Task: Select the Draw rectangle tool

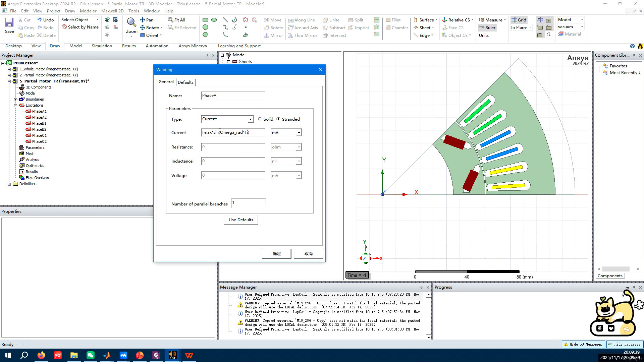Action: click(205, 20)
